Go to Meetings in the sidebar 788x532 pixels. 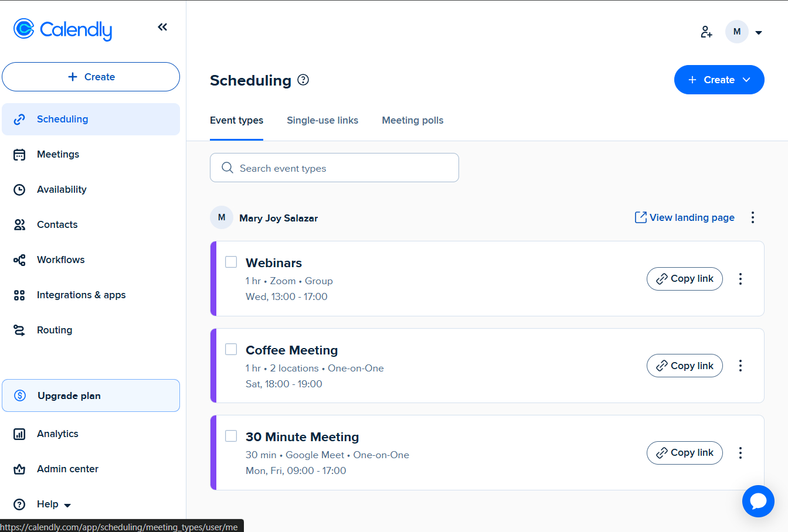click(91, 154)
